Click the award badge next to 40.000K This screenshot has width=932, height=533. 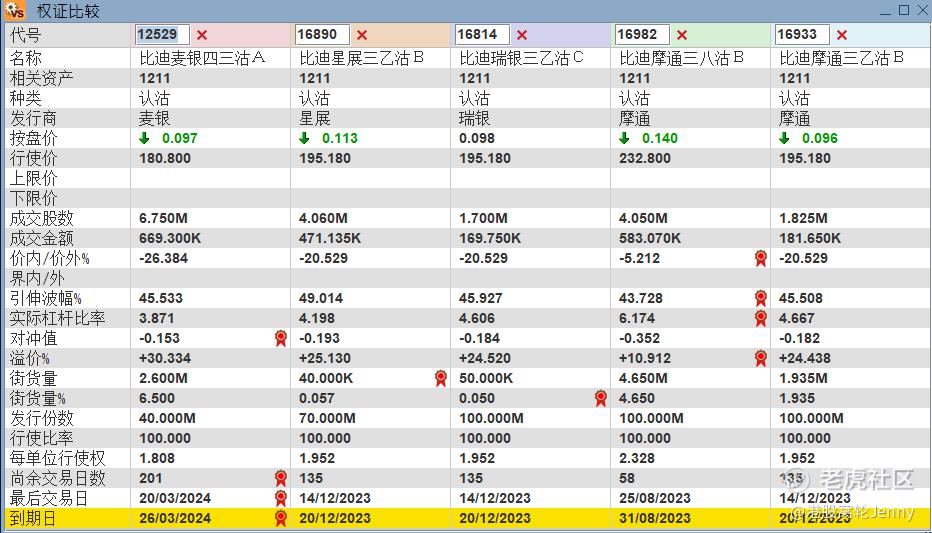coord(440,378)
